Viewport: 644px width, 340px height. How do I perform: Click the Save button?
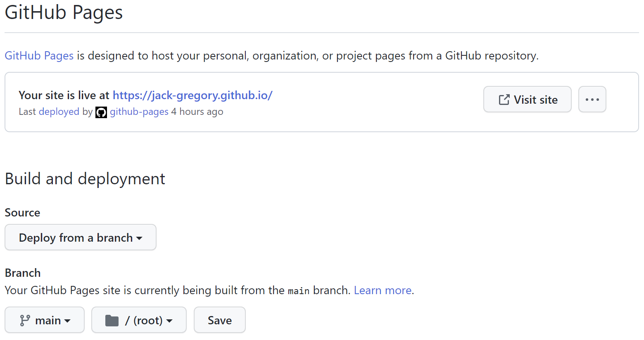pos(220,320)
